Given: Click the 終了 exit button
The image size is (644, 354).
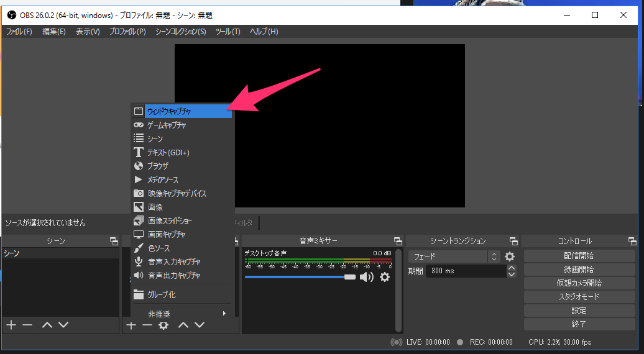Looking at the screenshot, I should 579,324.
